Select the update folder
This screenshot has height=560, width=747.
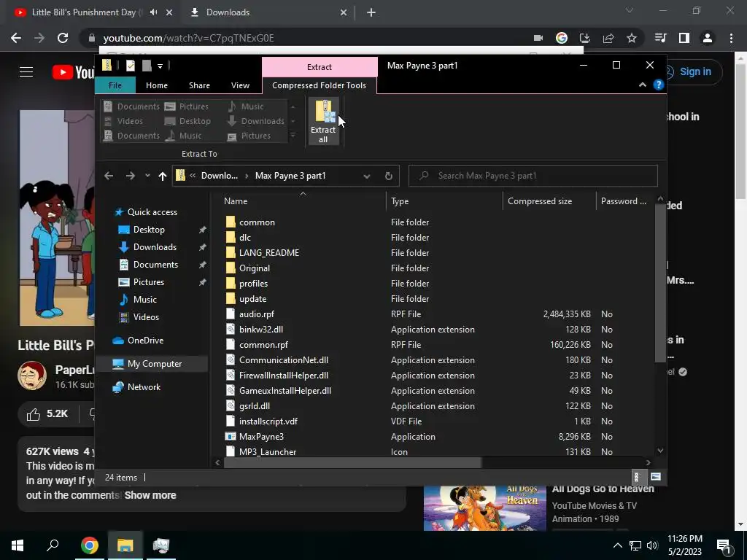252,298
